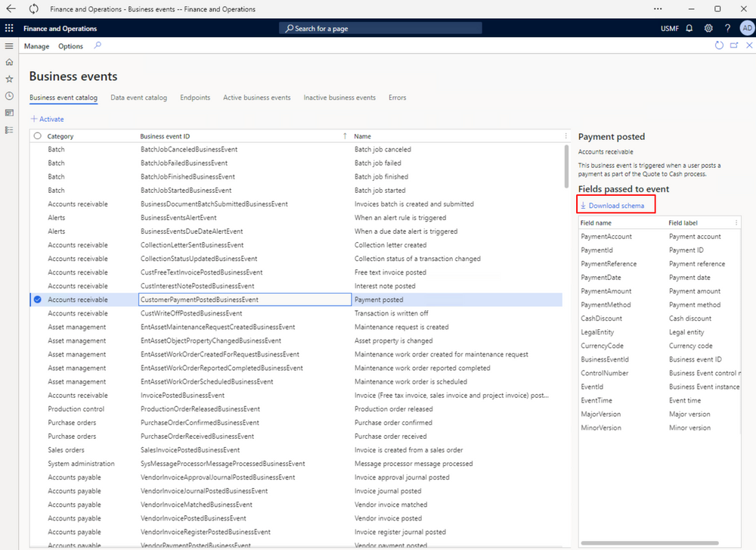This screenshot has width=756, height=550.
Task: Click the Activate button
Action: (47, 120)
